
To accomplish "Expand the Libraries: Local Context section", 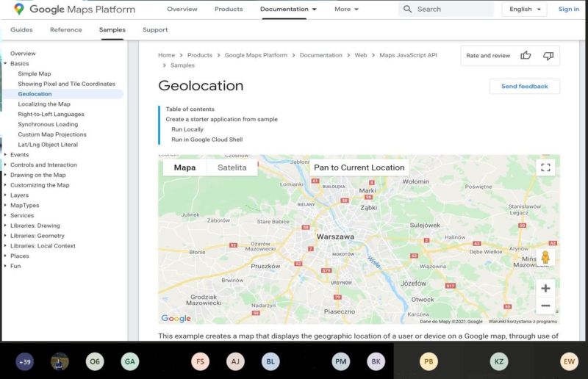I will tap(6, 245).
